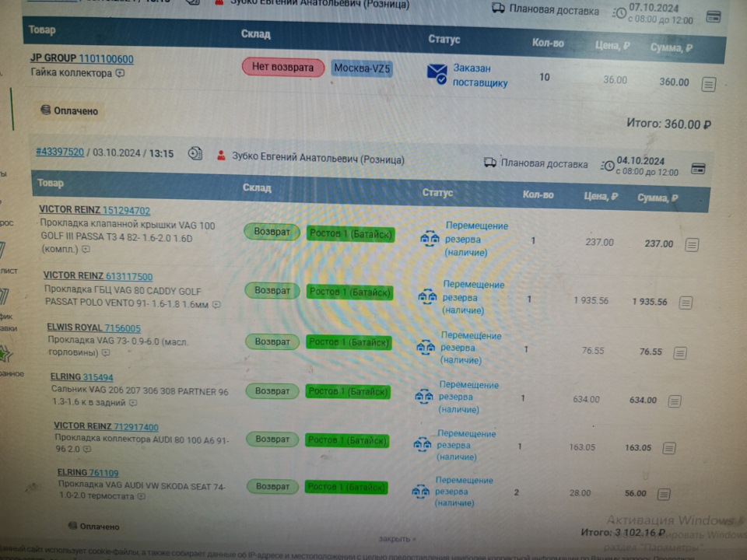The height and width of the screenshot is (560, 747).
Task: Click the comment icon after 'горловины)'
Action: point(106,352)
